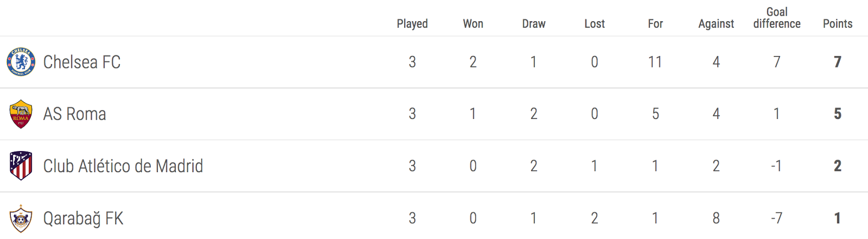
Task: Open the AS Roma team link
Action: [x=75, y=114]
